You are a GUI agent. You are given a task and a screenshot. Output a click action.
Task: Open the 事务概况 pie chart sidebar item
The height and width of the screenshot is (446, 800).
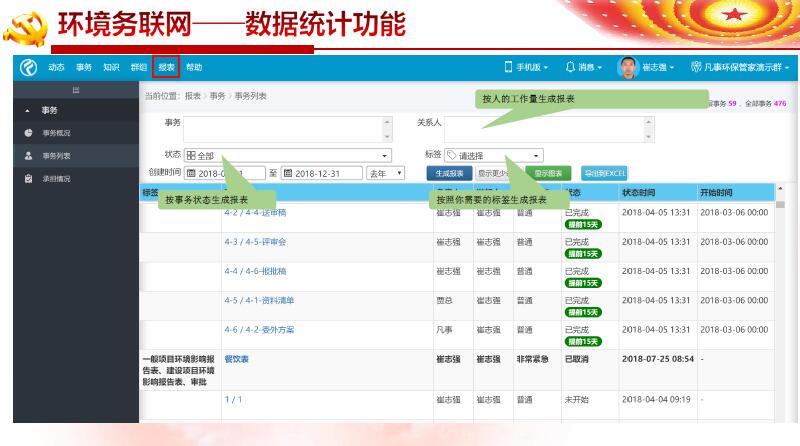29,133
